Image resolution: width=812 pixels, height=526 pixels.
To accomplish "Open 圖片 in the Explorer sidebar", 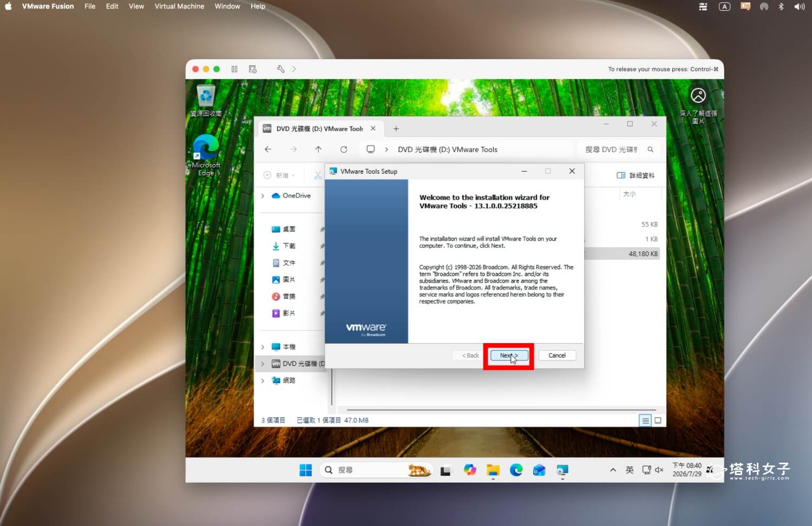I will tap(284, 280).
